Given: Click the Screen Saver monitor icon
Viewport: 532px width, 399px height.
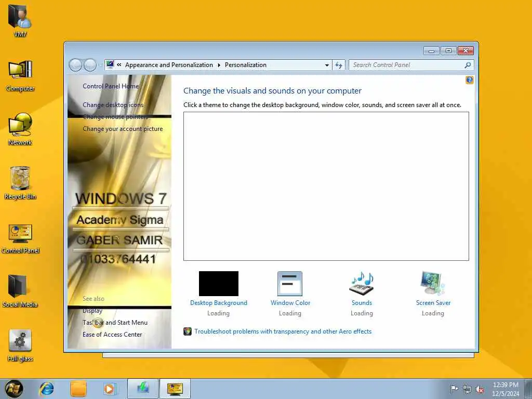Looking at the screenshot, I should tap(433, 284).
